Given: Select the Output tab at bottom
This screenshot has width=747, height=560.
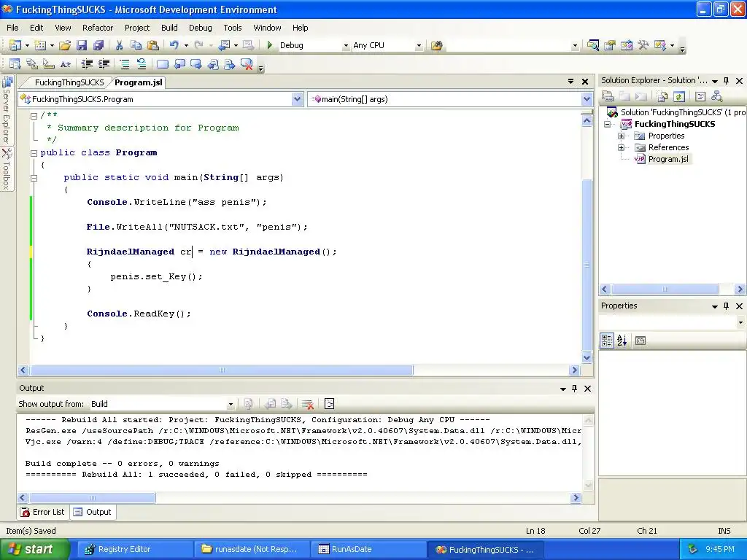Looking at the screenshot, I should (x=93, y=512).
